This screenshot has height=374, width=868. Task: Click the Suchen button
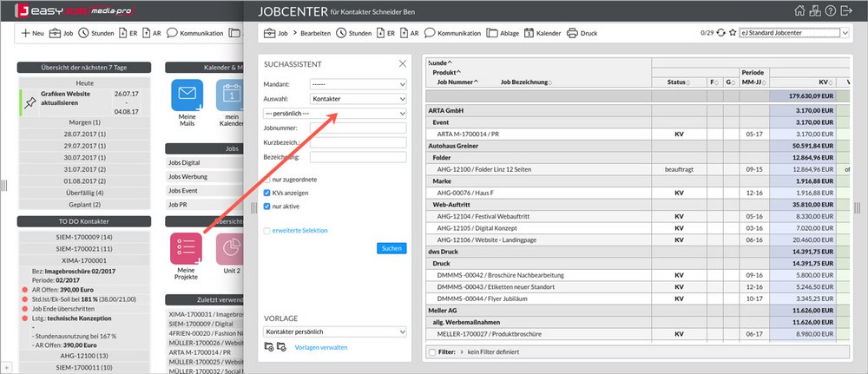pos(391,248)
